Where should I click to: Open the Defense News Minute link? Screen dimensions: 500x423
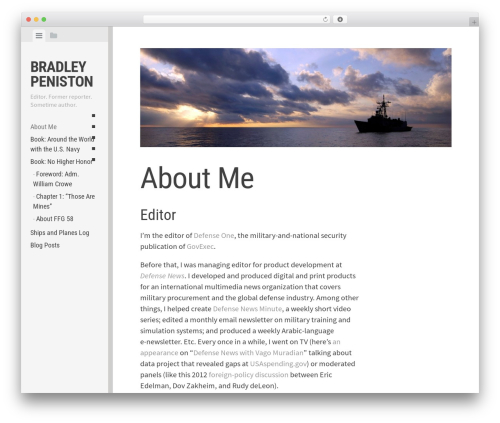tap(247, 309)
